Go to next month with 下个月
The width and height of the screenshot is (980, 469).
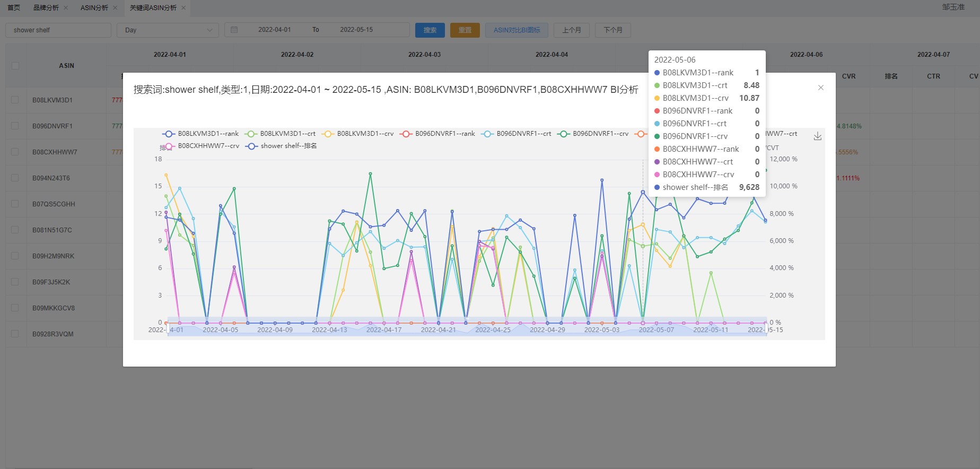613,30
